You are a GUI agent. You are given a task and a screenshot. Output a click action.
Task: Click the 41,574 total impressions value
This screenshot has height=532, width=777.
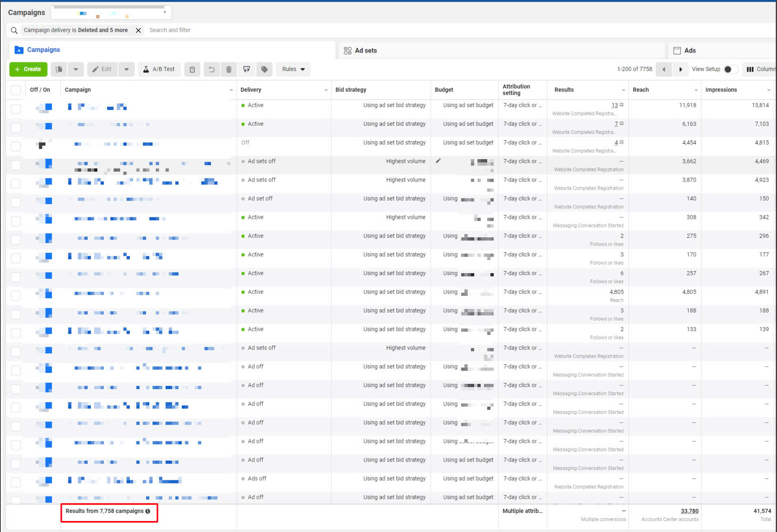point(762,511)
